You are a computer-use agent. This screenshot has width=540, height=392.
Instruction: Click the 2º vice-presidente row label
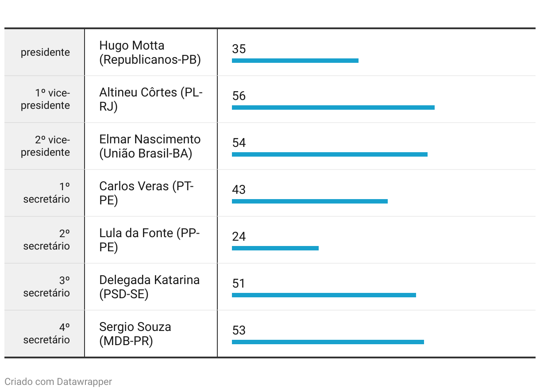pyautogui.click(x=45, y=146)
